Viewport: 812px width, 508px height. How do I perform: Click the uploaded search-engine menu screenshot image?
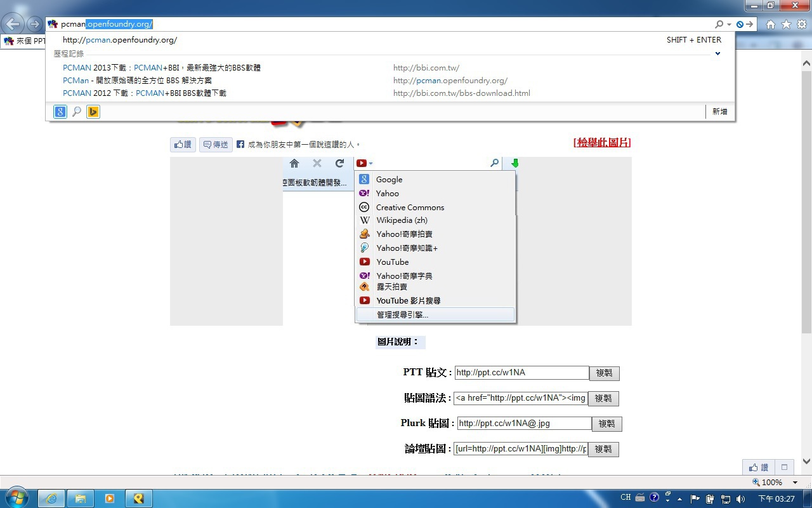400,241
